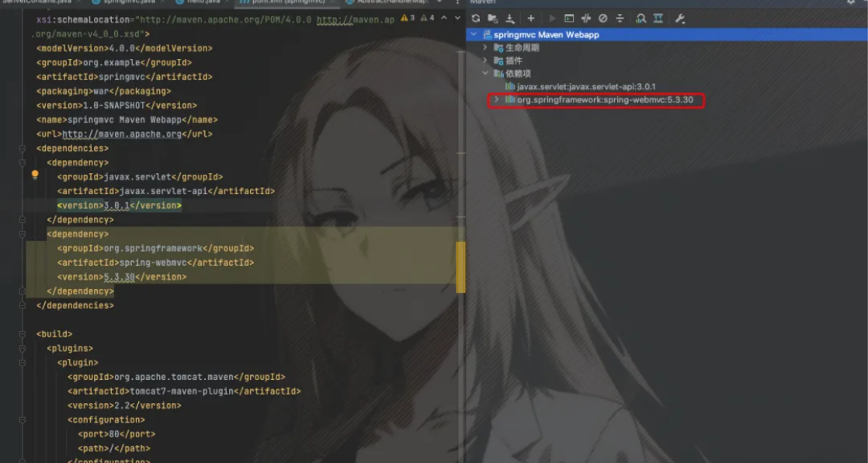Select org.springframework:spring-webmvc:5.3.30 dependency
This screenshot has height=463, width=868.
(x=605, y=99)
